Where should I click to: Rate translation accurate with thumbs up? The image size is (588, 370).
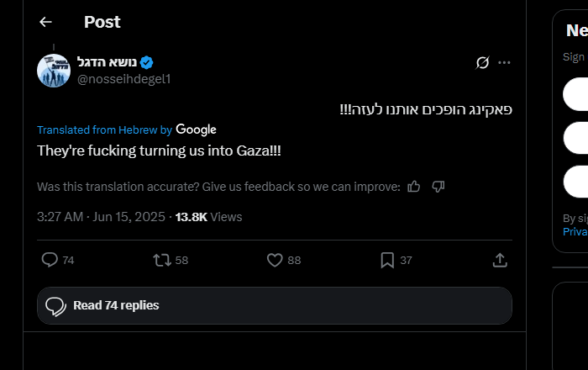414,187
